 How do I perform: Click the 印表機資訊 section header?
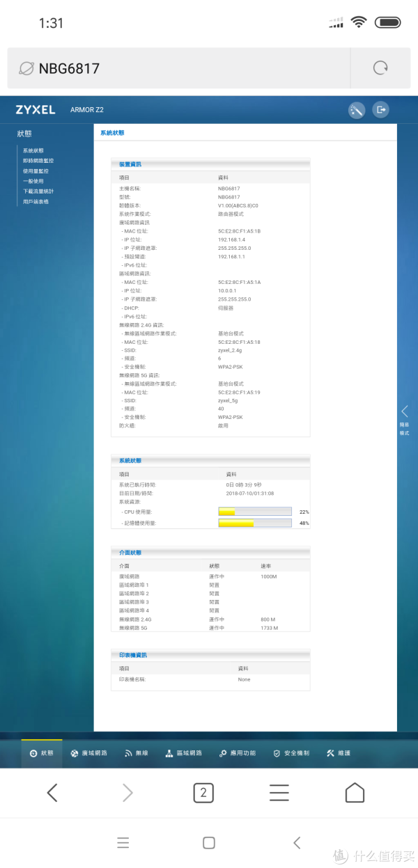(x=133, y=655)
